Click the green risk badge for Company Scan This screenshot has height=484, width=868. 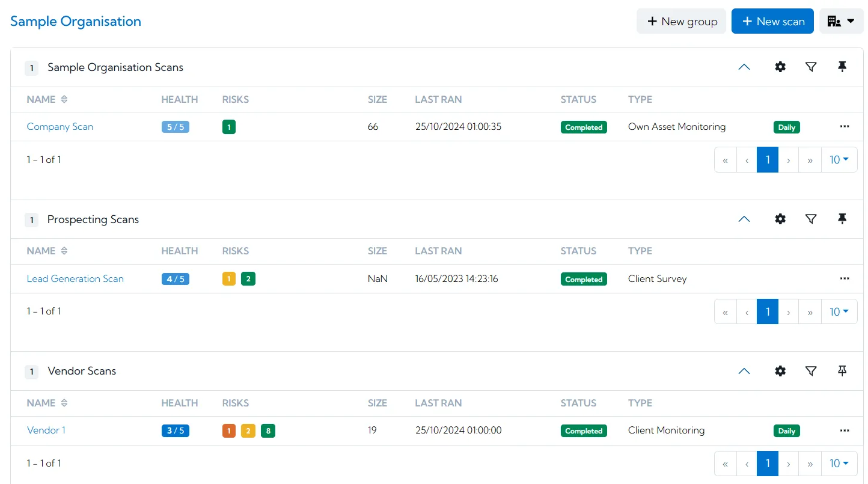point(228,127)
